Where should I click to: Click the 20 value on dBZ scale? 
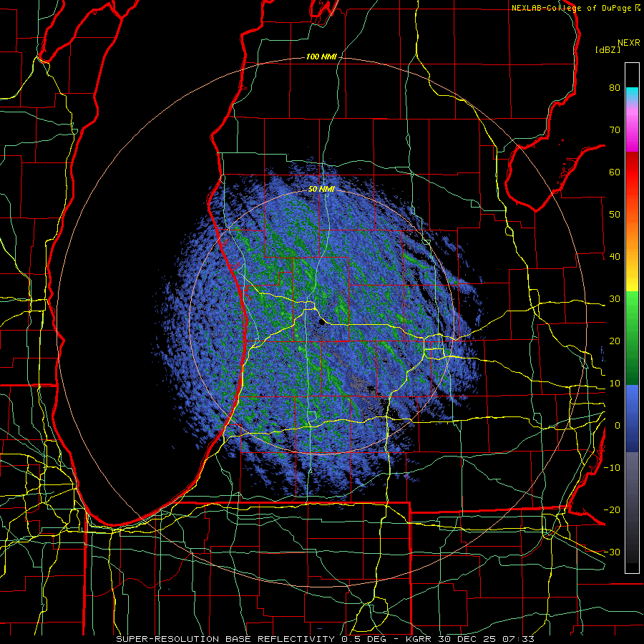[615, 341]
